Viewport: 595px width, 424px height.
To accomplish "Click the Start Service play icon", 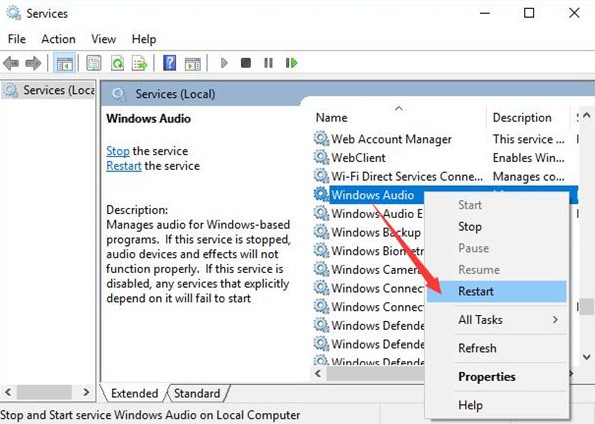I will pos(224,63).
